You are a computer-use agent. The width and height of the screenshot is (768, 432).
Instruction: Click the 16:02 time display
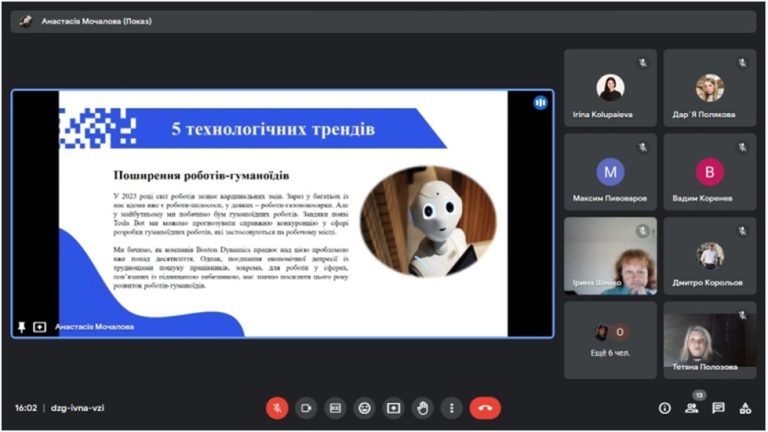tap(26, 408)
